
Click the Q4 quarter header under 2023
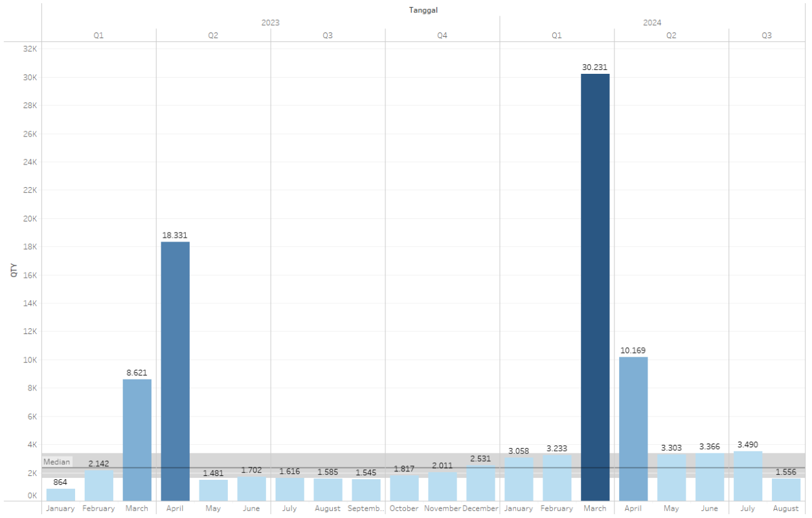click(x=442, y=36)
